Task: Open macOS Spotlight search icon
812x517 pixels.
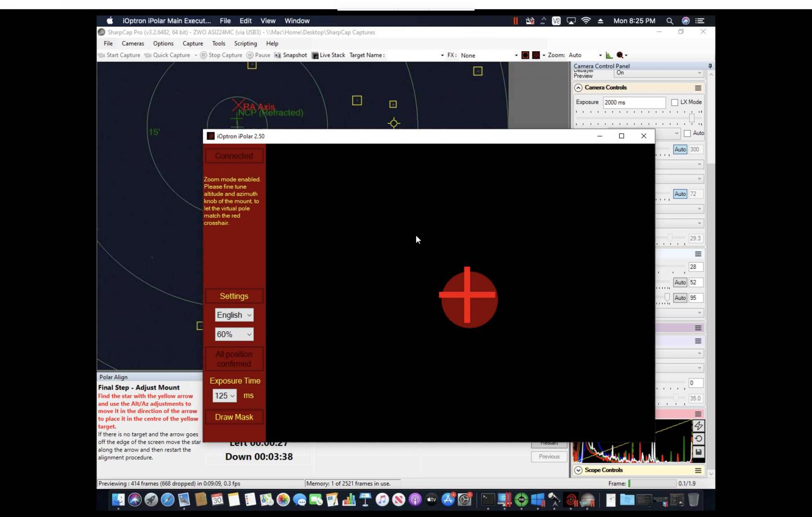Action: pos(670,21)
